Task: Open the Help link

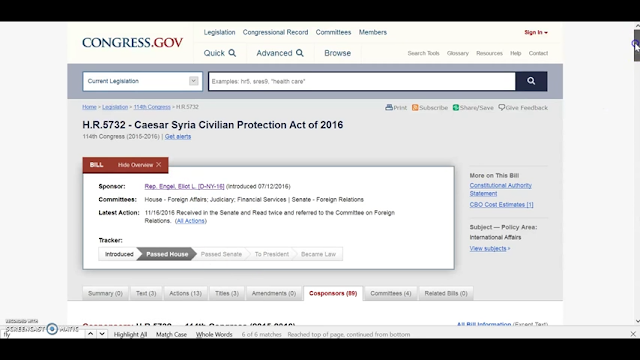Action: click(516, 53)
